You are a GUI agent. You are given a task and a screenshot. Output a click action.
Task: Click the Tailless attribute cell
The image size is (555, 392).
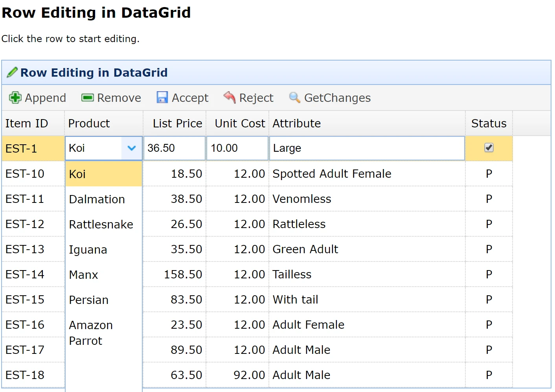click(x=367, y=274)
